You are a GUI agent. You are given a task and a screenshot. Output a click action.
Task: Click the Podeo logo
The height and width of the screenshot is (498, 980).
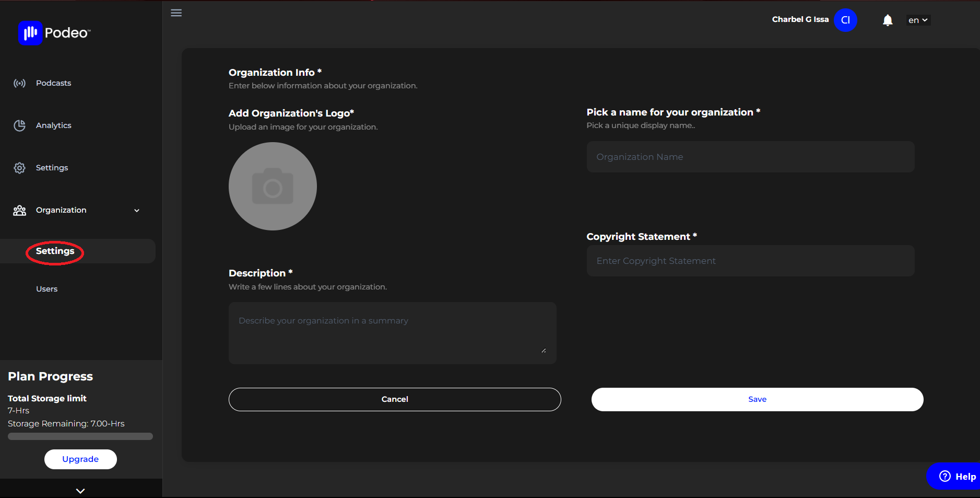[54, 32]
